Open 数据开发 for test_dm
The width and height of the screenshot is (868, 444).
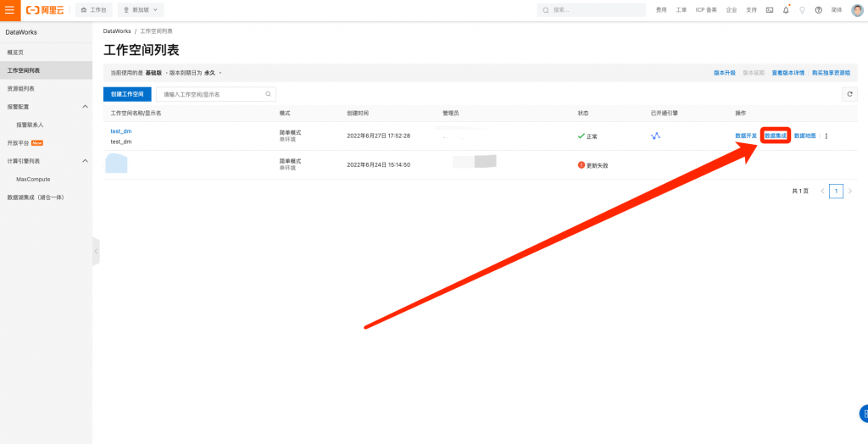click(746, 136)
